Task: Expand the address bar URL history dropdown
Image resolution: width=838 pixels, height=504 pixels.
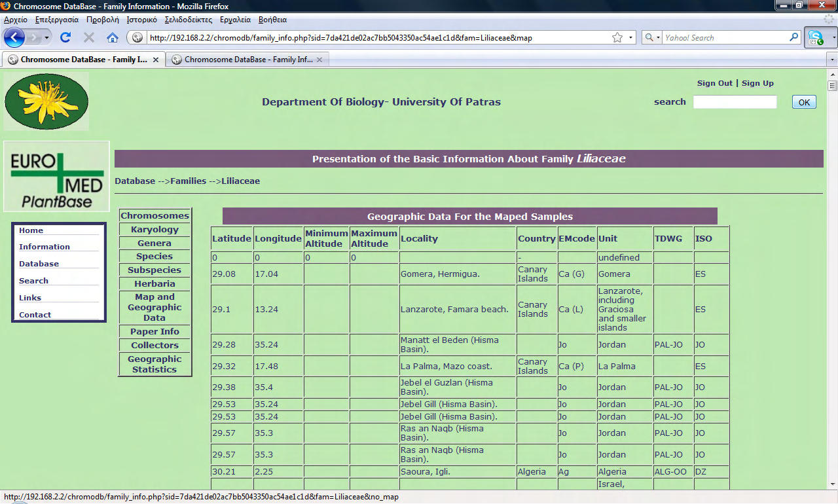Action: point(632,37)
